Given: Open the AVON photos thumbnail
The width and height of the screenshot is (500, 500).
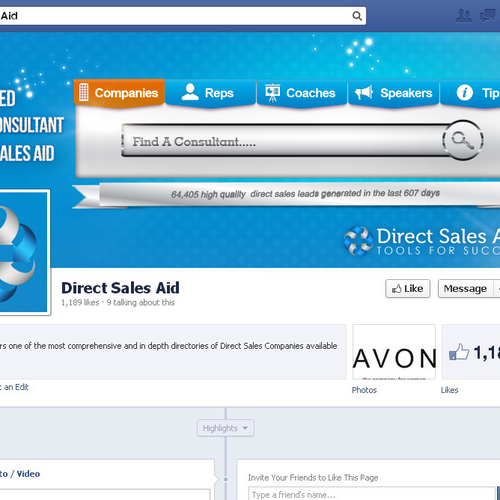Looking at the screenshot, I should 394,352.
